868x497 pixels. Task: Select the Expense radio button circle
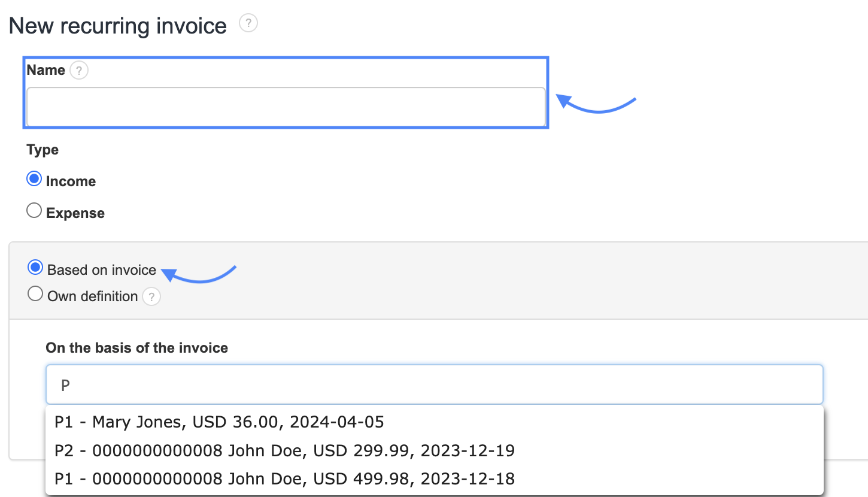pos(35,211)
